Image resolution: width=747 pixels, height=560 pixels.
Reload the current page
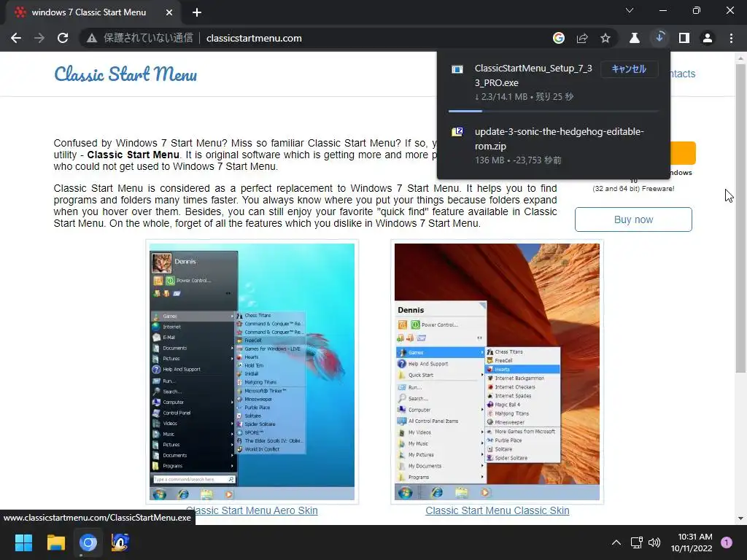pos(63,38)
